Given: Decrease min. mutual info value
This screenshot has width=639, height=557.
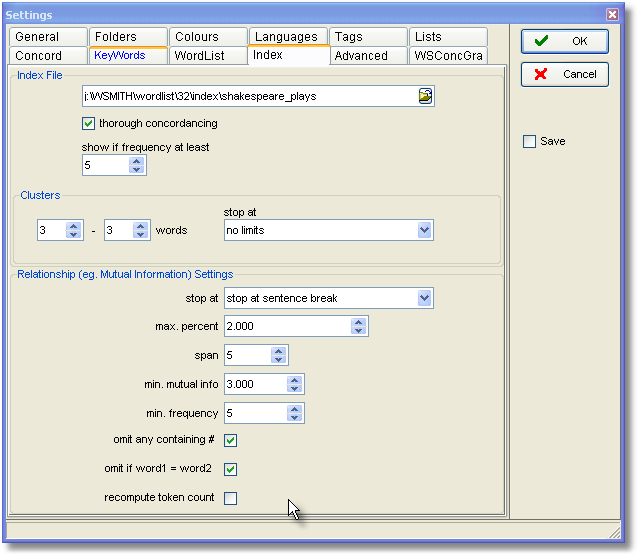Looking at the screenshot, I should click(x=294, y=388).
